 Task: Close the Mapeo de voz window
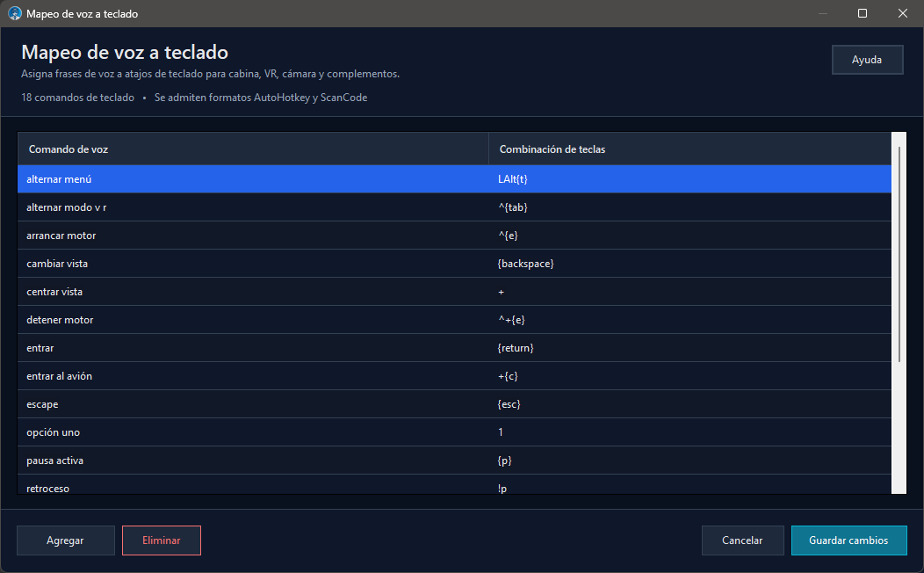[902, 13]
